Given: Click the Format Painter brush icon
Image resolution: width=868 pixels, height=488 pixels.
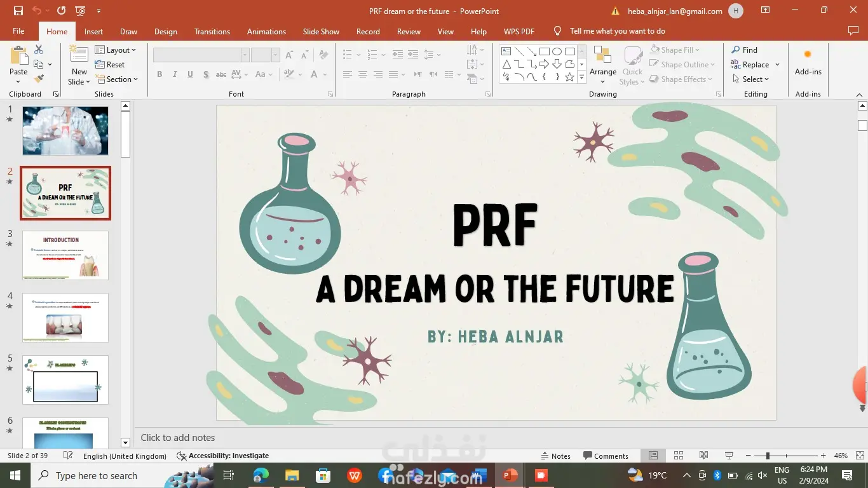Looking at the screenshot, I should tap(39, 79).
